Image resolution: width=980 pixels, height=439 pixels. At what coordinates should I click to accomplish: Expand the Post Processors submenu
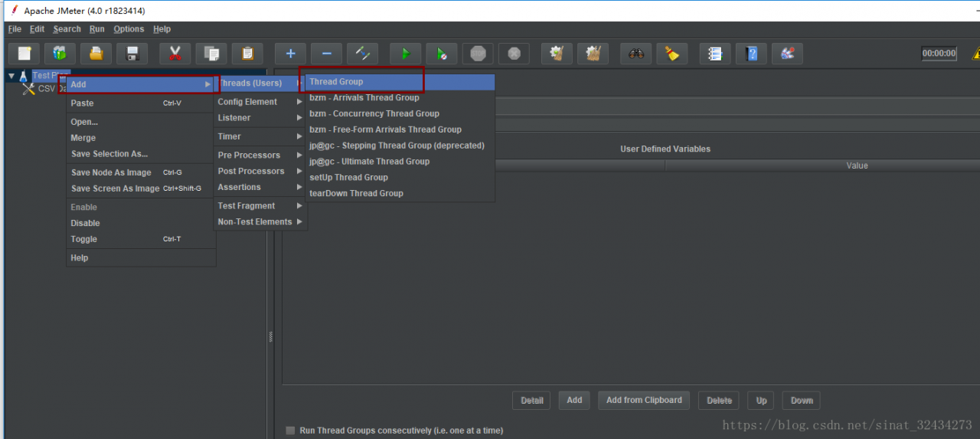[x=260, y=171]
